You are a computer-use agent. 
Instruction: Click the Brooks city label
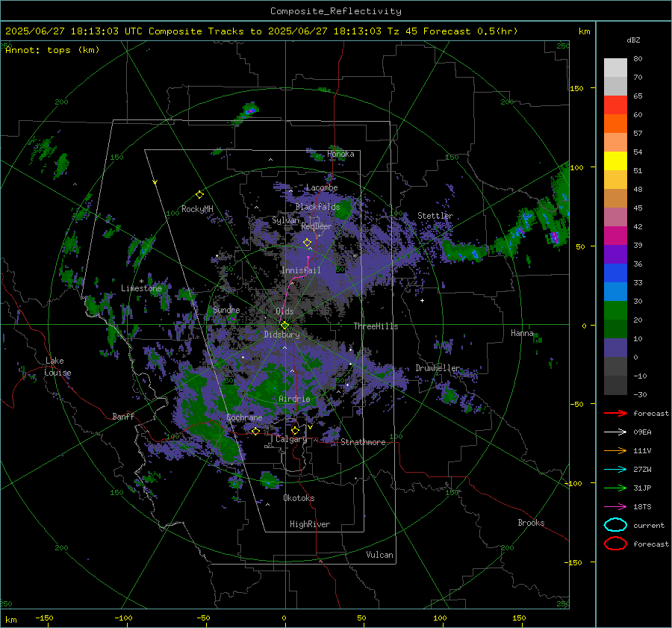click(531, 523)
